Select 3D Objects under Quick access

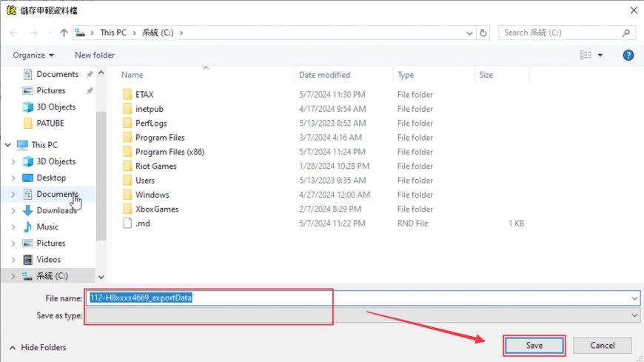[x=56, y=107]
